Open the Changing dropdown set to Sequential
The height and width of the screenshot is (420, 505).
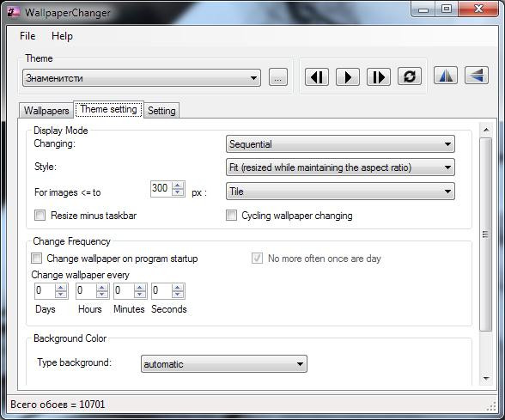point(340,144)
